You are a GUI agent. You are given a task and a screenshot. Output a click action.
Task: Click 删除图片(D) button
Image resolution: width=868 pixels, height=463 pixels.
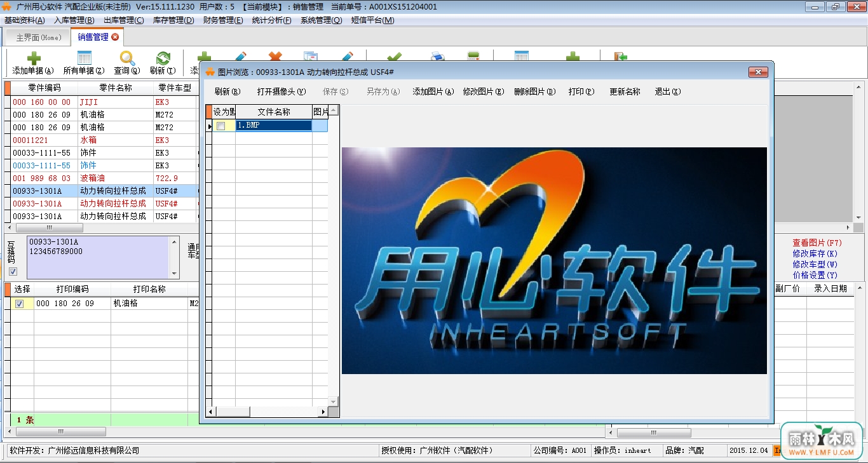534,92
